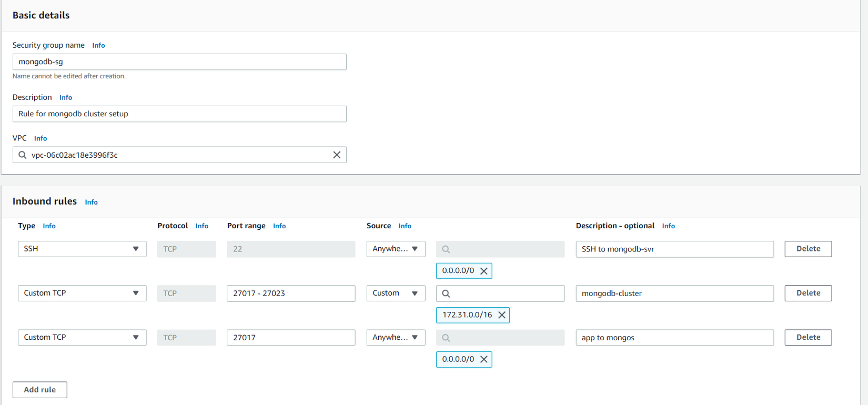The image size is (868, 405).
Task: Clear the selected VPC with the X icon
Action: (x=337, y=155)
